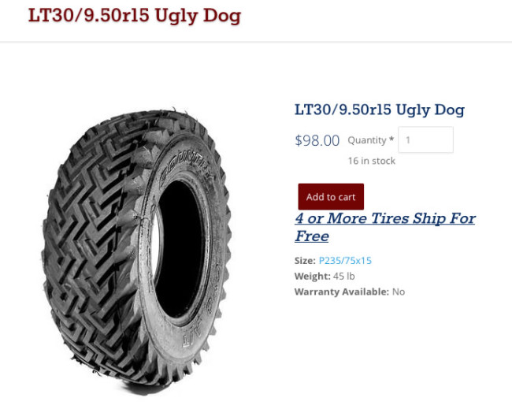Focus the Quantity input field

point(425,140)
